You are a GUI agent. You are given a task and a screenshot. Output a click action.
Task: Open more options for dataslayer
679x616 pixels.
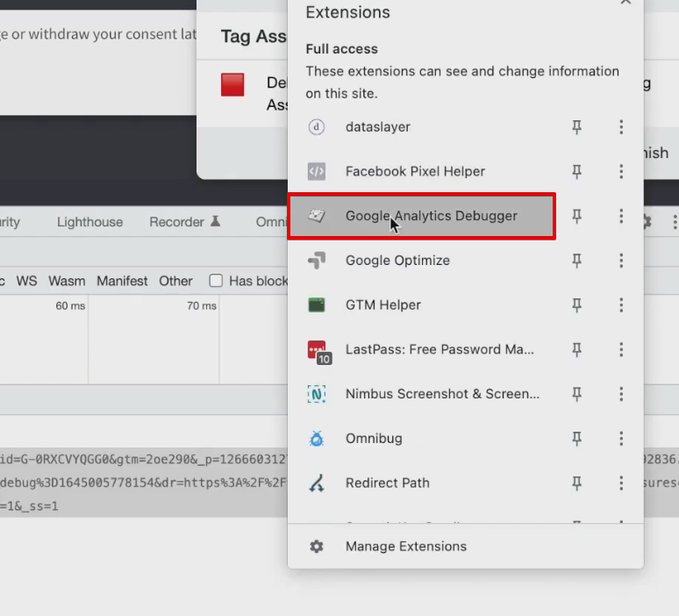coord(621,127)
